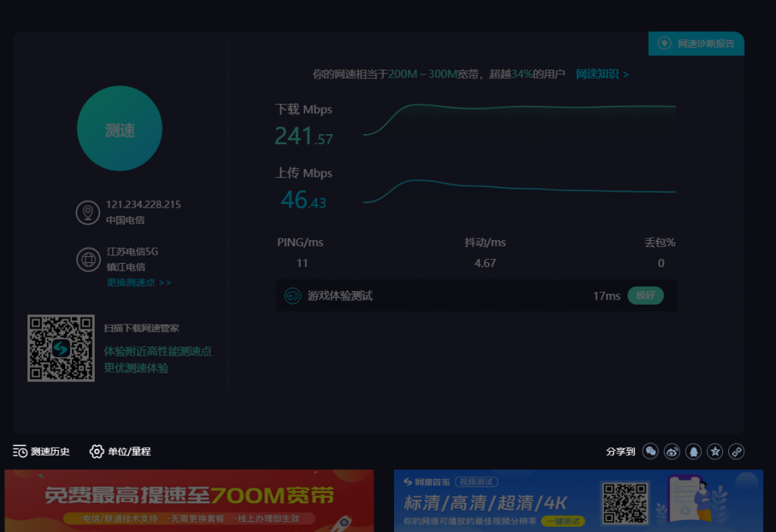Image resolution: width=776 pixels, height=532 pixels.
Task: Click 体验附近高性能测速点 link text
Action: (158, 352)
